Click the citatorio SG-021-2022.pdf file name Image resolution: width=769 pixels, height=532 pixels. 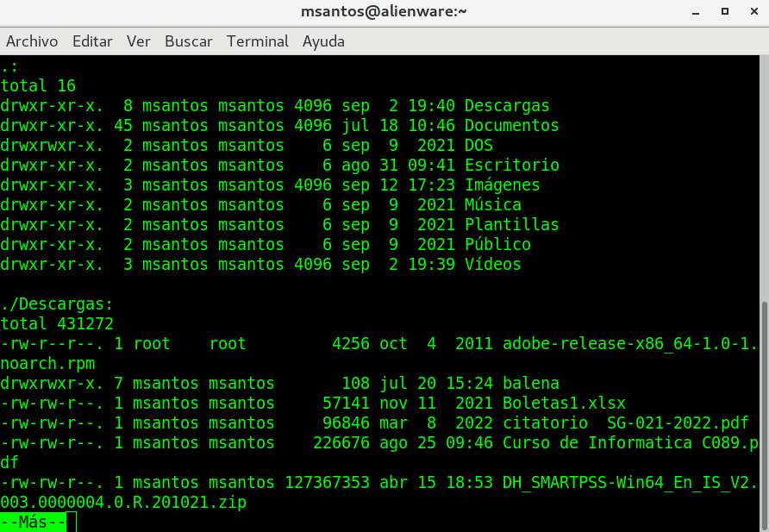[616, 423]
